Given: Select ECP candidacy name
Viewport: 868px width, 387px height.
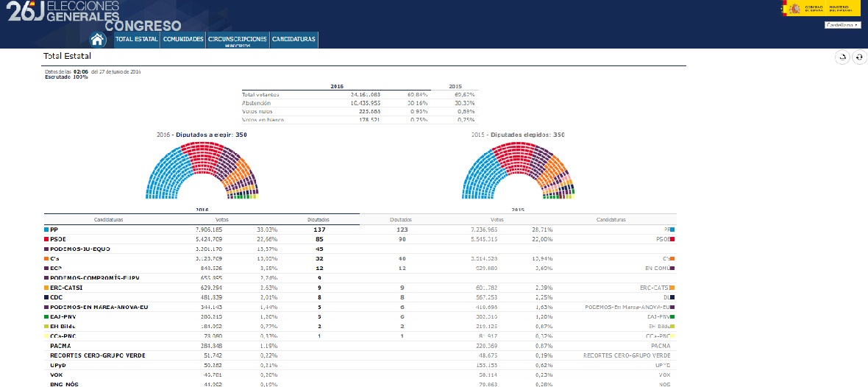Looking at the screenshot, I should pyautogui.click(x=56, y=268).
